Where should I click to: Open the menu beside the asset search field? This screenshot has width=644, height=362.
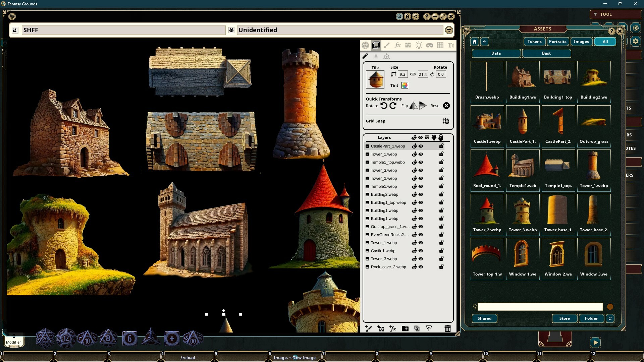[x=610, y=307]
